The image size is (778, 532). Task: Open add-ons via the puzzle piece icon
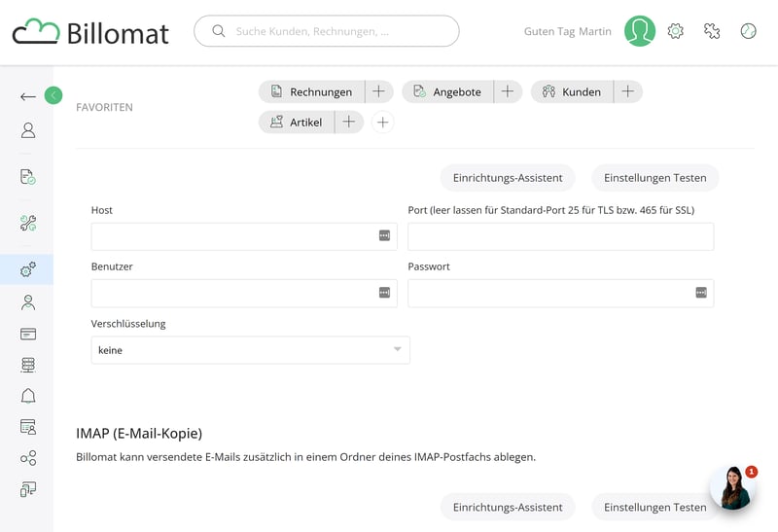click(x=712, y=31)
